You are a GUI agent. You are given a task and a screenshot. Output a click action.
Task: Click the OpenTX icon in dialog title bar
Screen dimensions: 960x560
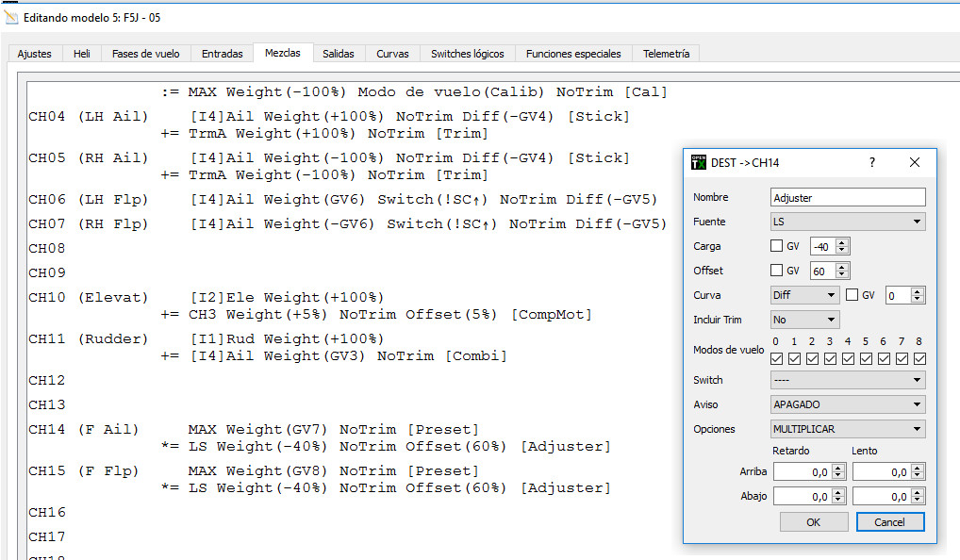[699, 162]
